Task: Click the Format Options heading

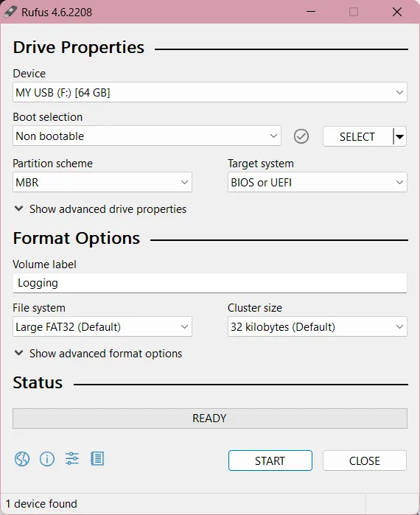Action: pyautogui.click(x=76, y=238)
